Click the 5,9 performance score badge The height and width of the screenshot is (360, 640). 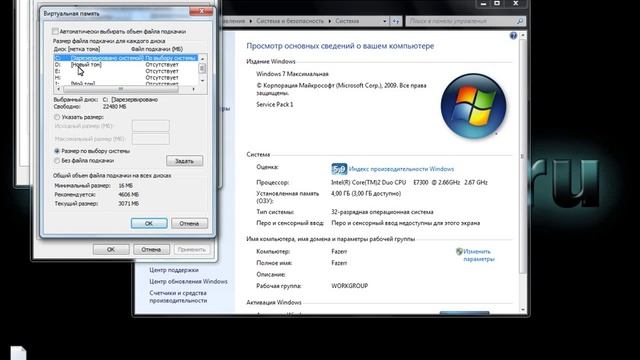[339, 169]
